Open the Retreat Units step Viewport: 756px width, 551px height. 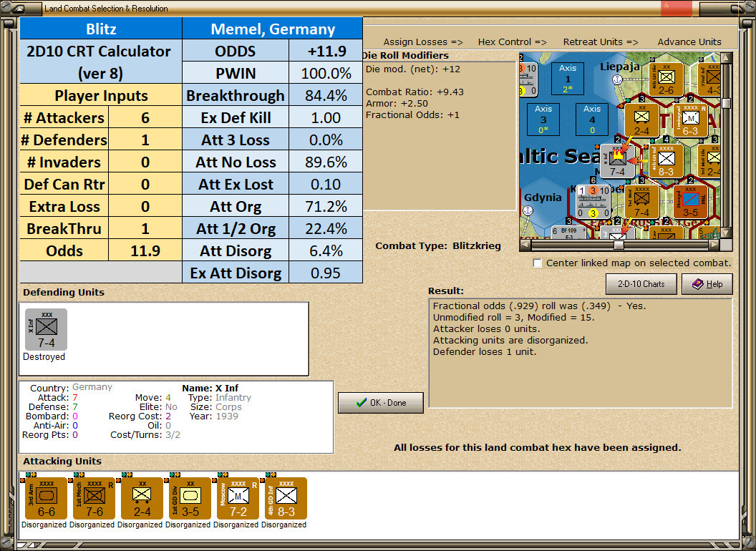click(x=600, y=42)
